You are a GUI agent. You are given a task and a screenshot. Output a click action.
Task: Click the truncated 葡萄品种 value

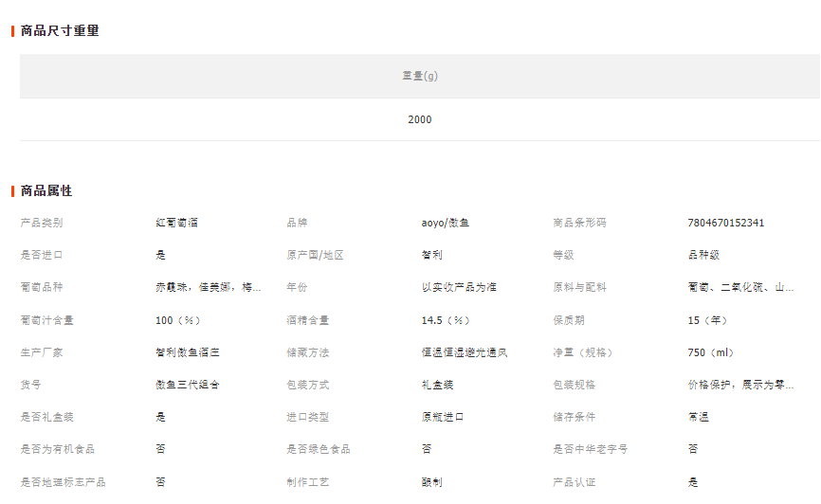[x=208, y=287]
